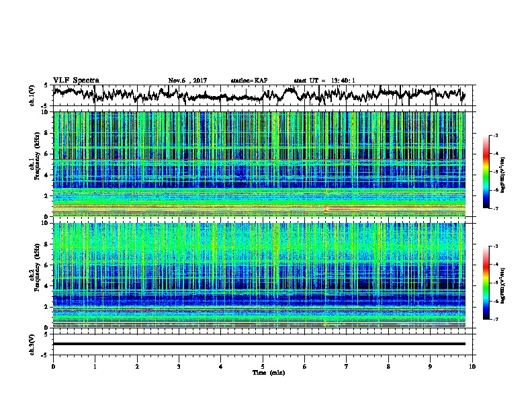Click the "ch.1(V)" waveform axis label

click(x=32, y=95)
